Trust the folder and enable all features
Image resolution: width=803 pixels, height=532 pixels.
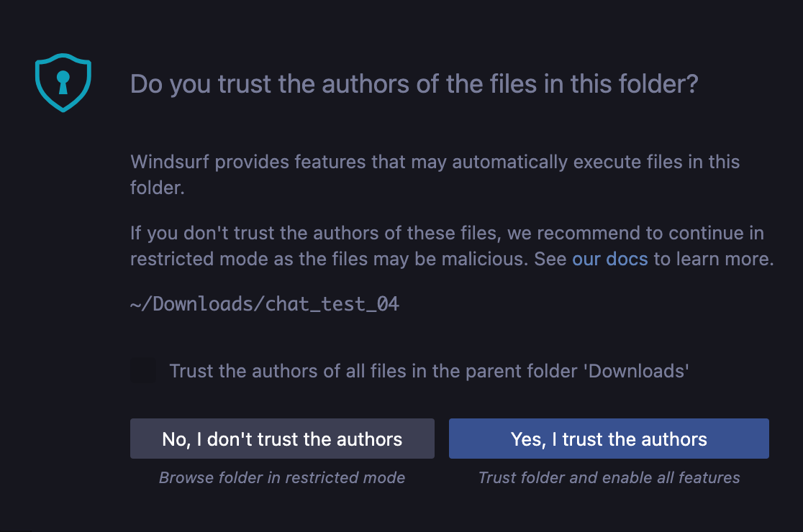pos(609,439)
